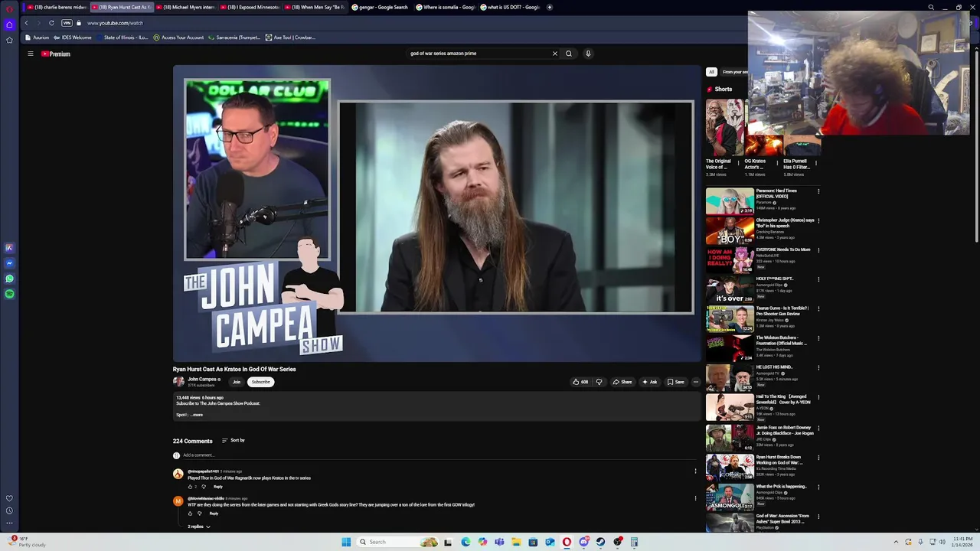Open Paramore Hard Times video thumbnail
The image size is (980, 551).
730,201
